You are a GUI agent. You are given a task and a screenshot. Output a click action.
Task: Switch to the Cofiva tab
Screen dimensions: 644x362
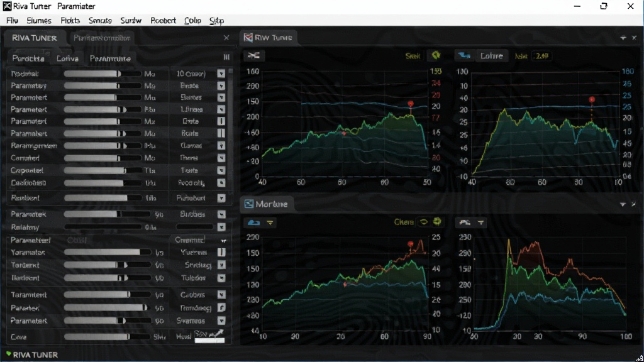coord(67,58)
